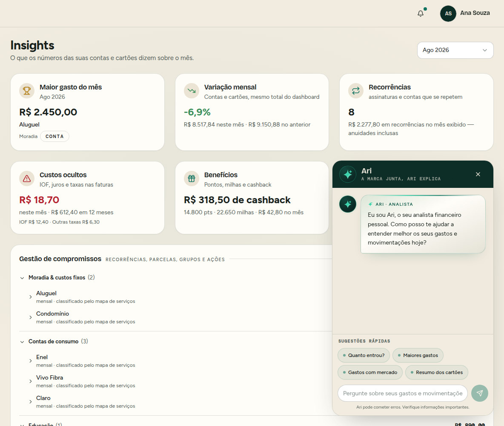Viewport: 504px width, 426px height.
Task: Click the Gestão de compromissos heading
Action: (60, 259)
